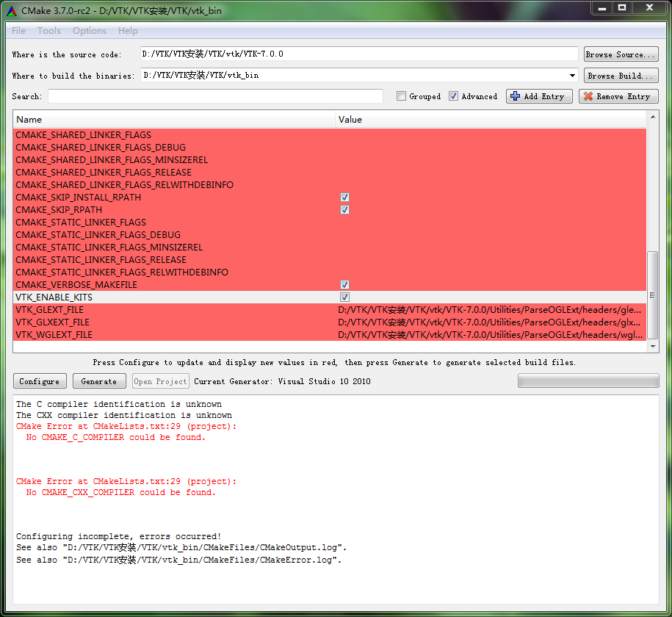Image resolution: width=672 pixels, height=617 pixels.
Task: Open the Tools menu
Action: (x=49, y=31)
